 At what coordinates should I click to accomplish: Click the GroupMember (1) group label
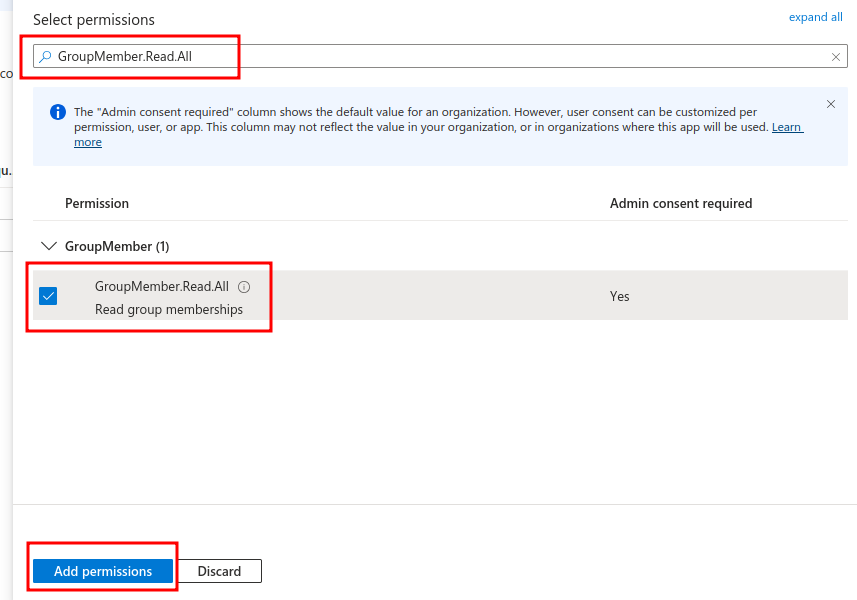(x=110, y=246)
